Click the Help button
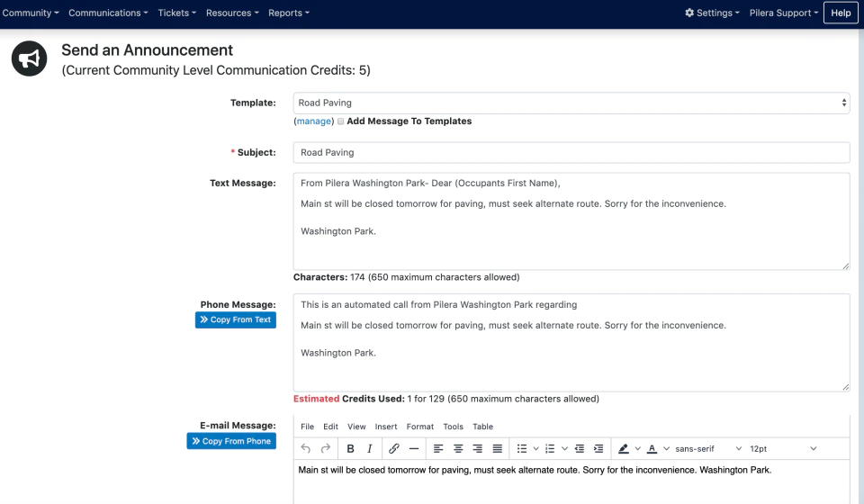The width and height of the screenshot is (864, 504). pyautogui.click(x=841, y=13)
